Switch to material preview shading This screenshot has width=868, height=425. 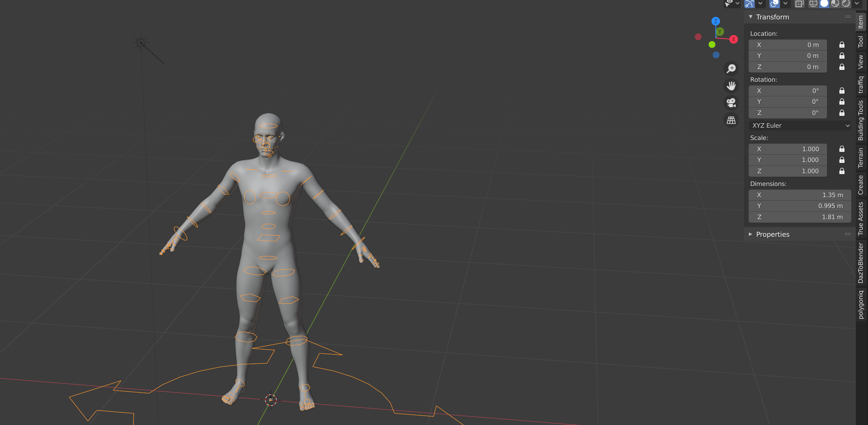835,4
